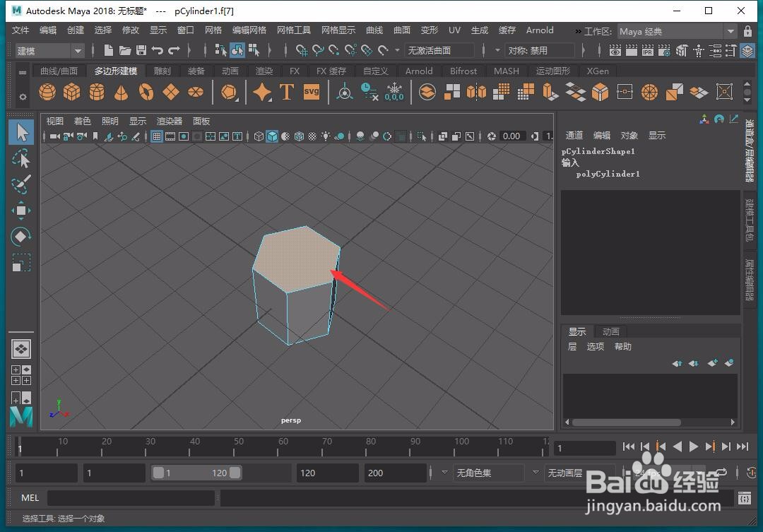
Task: Select polyCylinder1 input node
Action: tap(608, 174)
